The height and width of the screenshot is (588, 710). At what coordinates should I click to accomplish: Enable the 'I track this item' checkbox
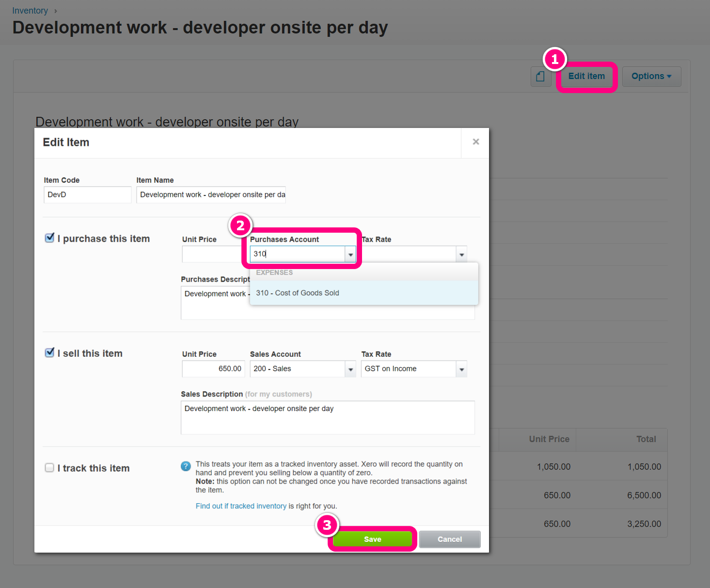click(x=49, y=468)
